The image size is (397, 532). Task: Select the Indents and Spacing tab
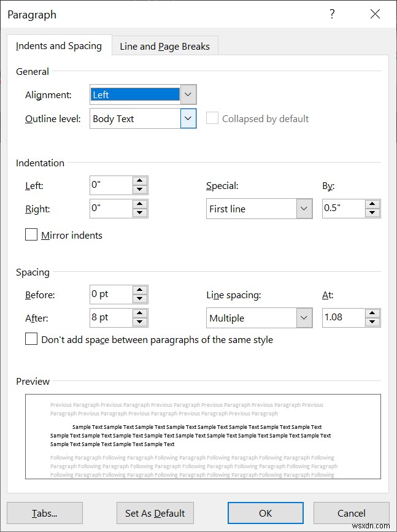(x=58, y=45)
